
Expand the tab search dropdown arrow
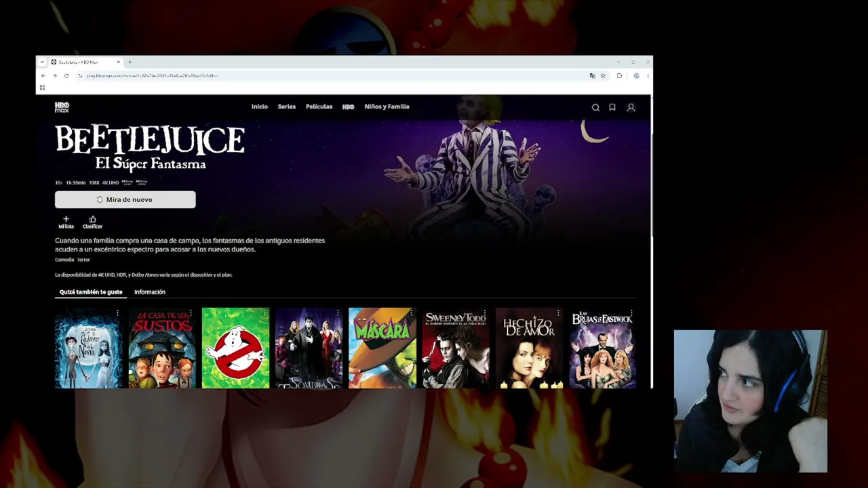(42, 62)
